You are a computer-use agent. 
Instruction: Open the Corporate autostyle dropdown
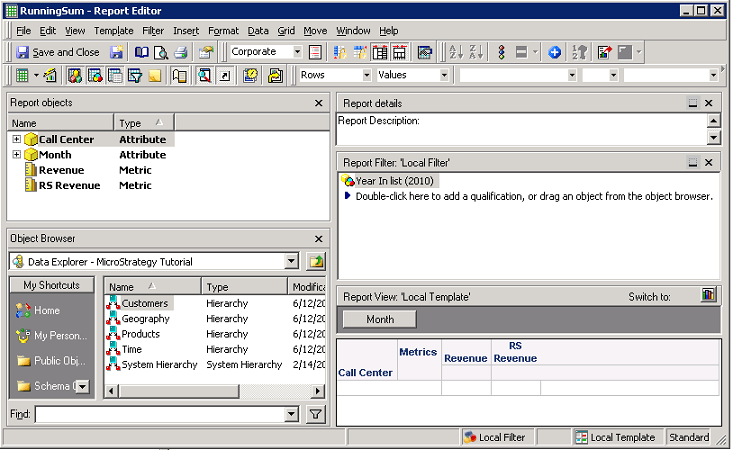pyautogui.click(x=297, y=52)
